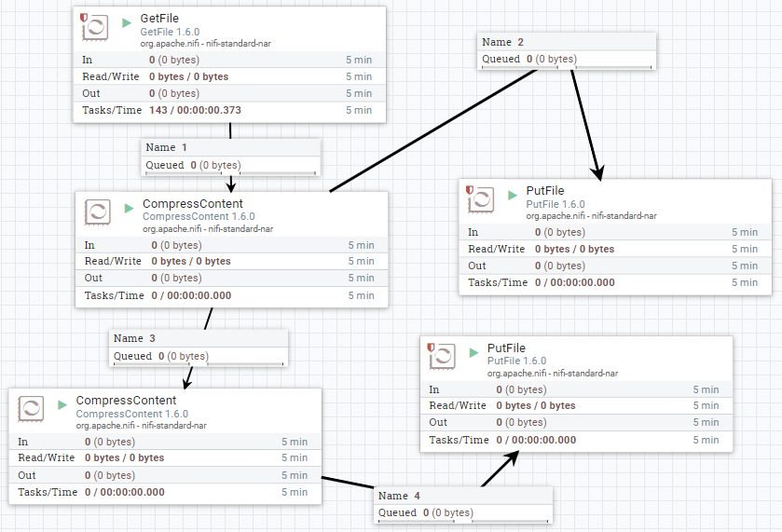Click Queued count text in connection 4
The image size is (782, 532).
click(x=426, y=512)
